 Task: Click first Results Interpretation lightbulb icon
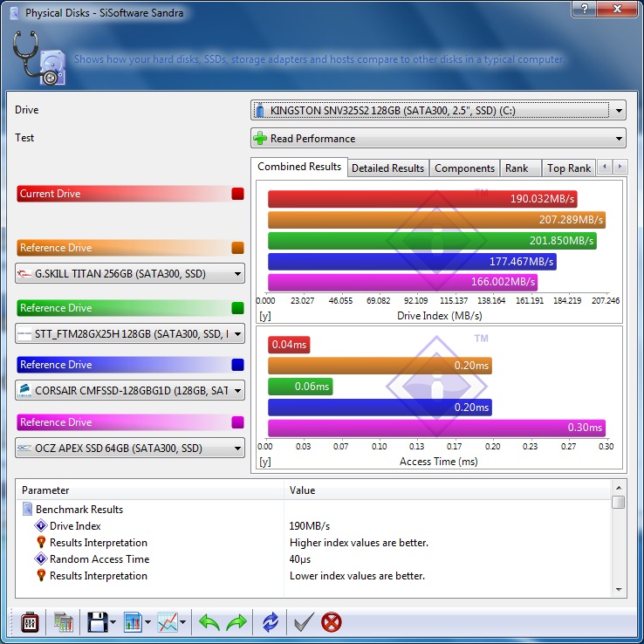pyautogui.click(x=41, y=543)
